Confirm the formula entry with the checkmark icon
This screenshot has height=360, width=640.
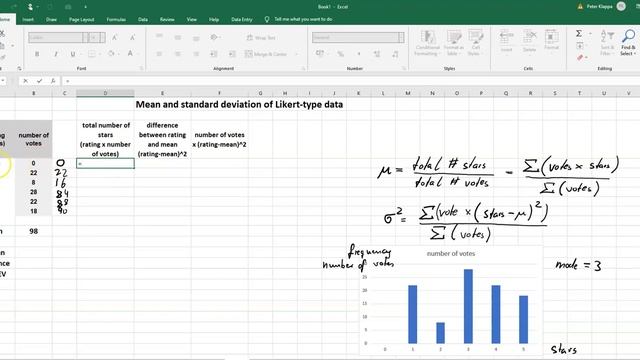tap(39, 81)
